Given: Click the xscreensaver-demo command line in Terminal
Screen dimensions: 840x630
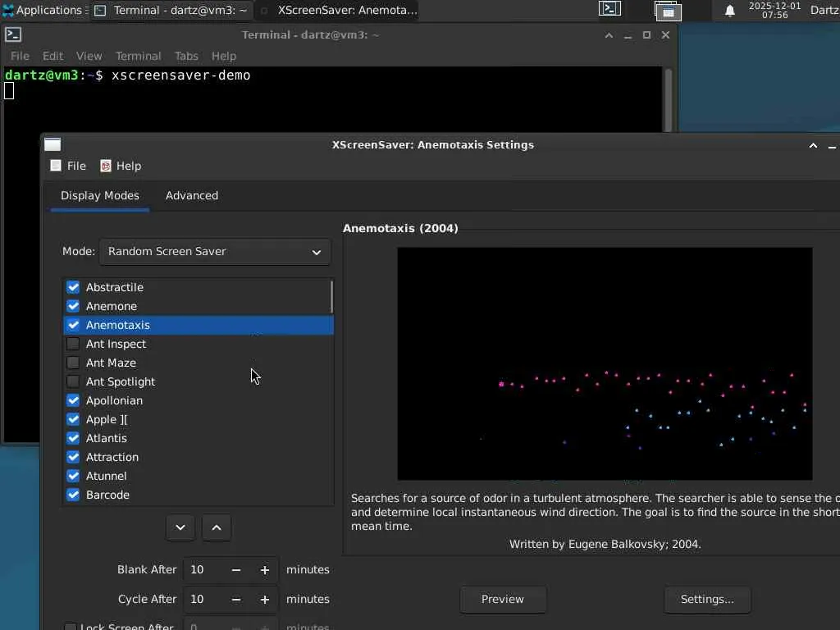Looking at the screenshot, I should tap(180, 75).
